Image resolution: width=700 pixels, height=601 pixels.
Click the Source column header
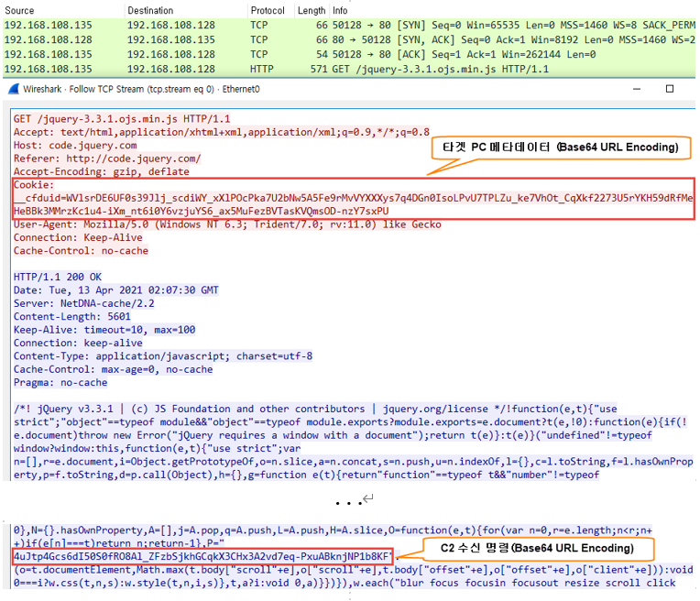[x=19, y=10]
